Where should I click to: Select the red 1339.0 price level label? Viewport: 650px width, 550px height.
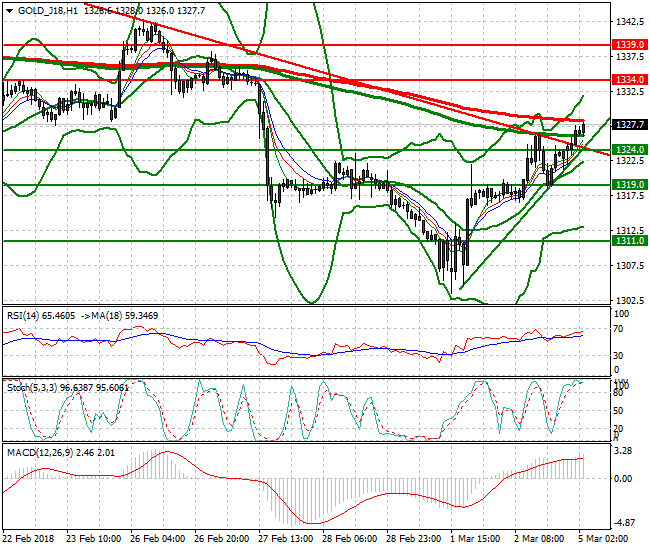630,45
